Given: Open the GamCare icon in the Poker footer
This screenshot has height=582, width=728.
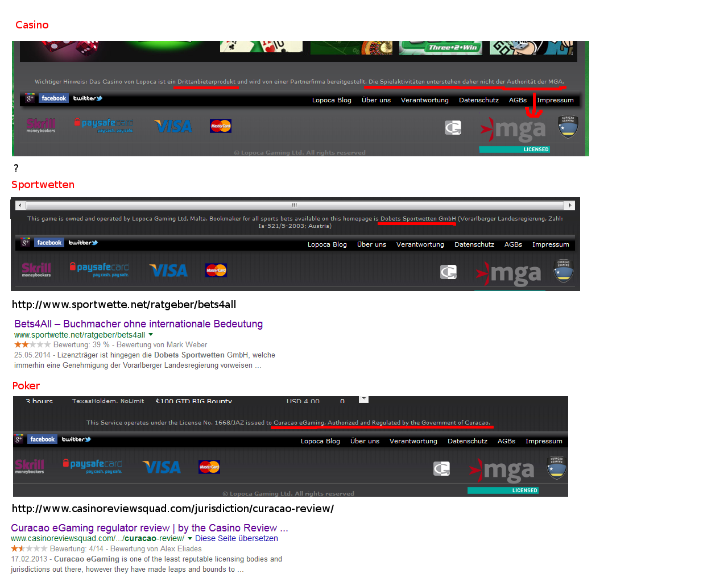Looking at the screenshot, I should tap(441, 469).
